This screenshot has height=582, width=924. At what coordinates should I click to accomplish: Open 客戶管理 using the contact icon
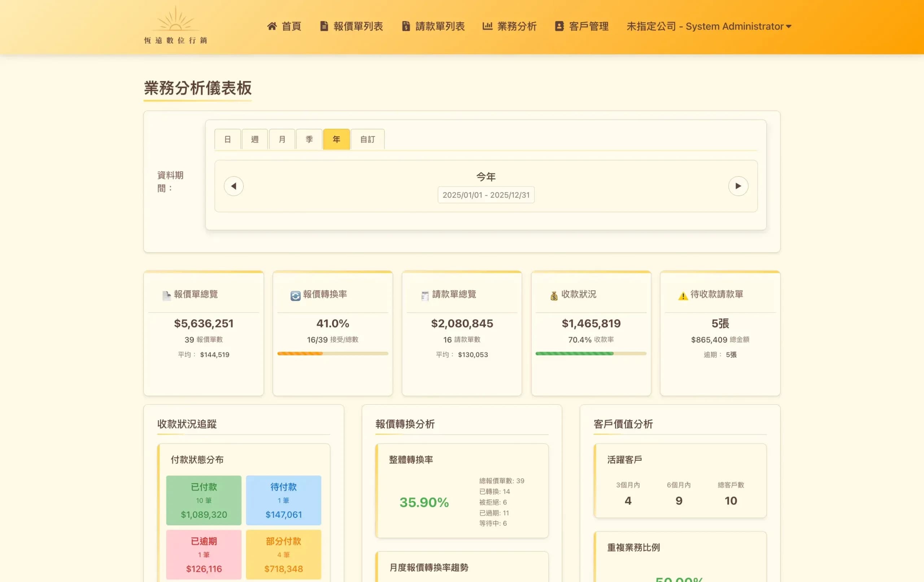pos(559,26)
